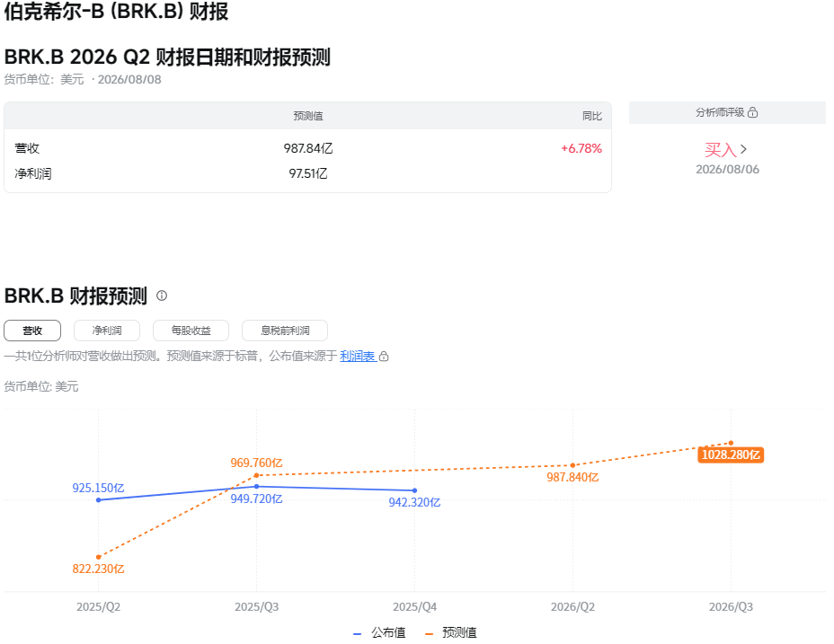
Task: Click the lock icon next to 分析师评级
Action: 752,112
